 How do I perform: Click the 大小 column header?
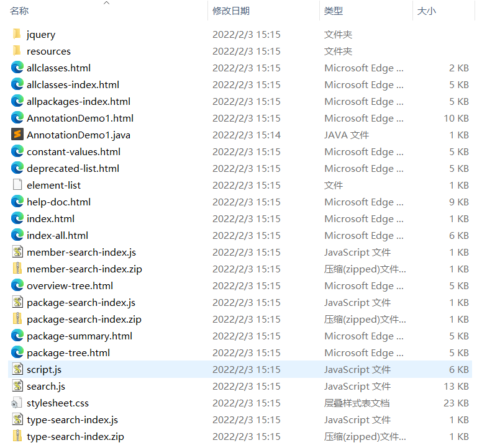click(426, 11)
